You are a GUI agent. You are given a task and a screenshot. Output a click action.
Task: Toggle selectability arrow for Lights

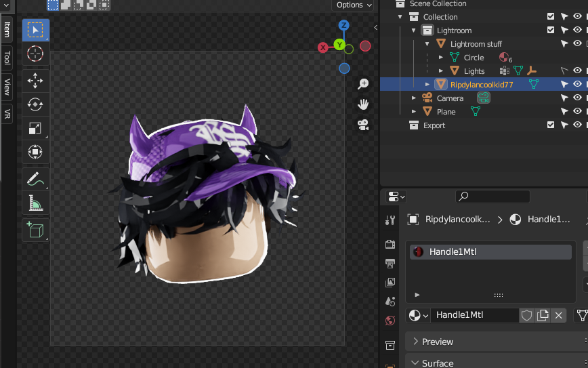[x=564, y=71]
